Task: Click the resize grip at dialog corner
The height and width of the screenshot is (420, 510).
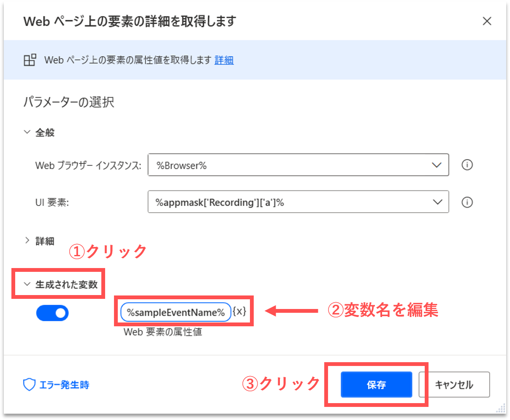Action: (x=501, y=409)
